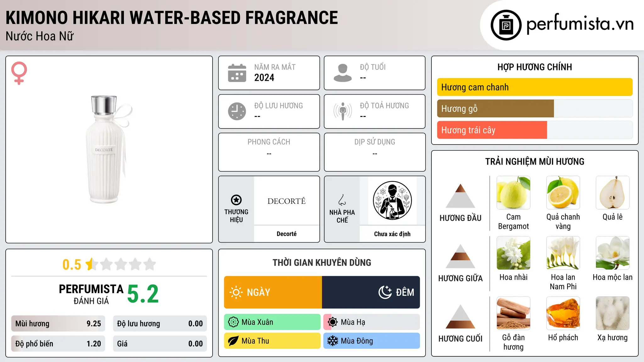Click the snowflake icon for Mùa Đông
This screenshot has width=644, height=362.
pos(333,341)
